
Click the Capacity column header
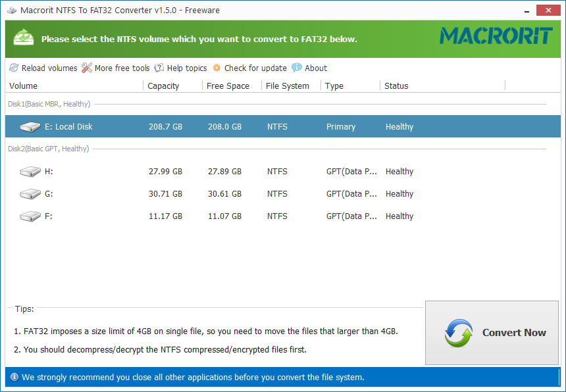(x=163, y=86)
